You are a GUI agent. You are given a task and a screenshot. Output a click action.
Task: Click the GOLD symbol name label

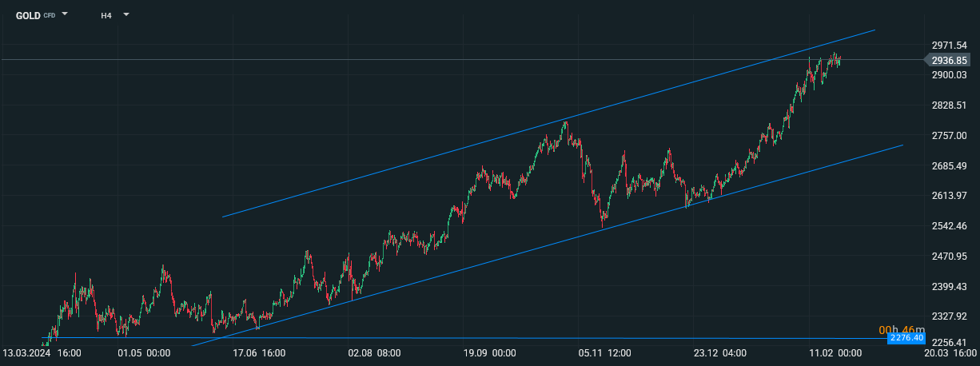coord(28,15)
